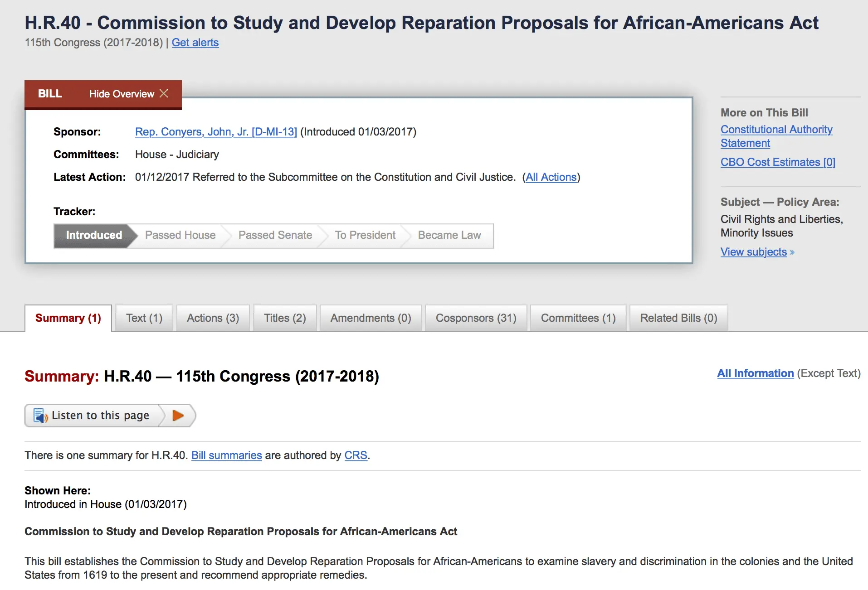
Task: Open the Titles (2) tab
Action: coord(285,318)
